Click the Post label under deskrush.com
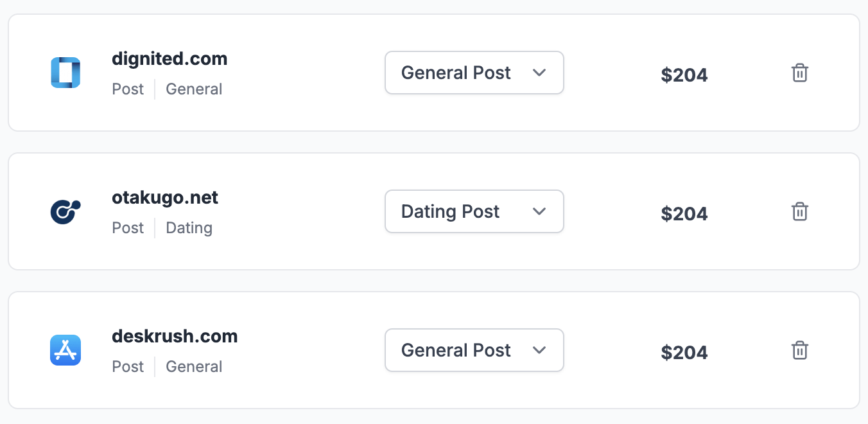This screenshot has height=424, width=868. 128,367
